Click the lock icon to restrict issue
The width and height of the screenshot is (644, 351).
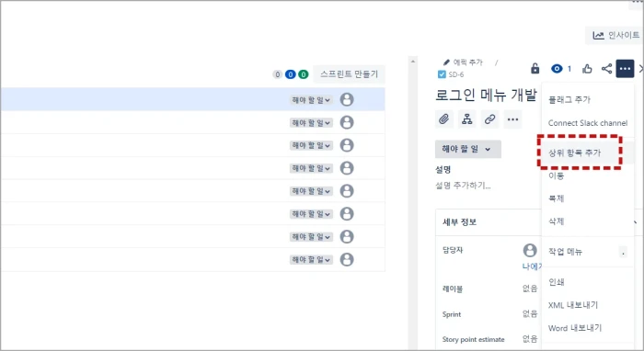click(x=535, y=69)
